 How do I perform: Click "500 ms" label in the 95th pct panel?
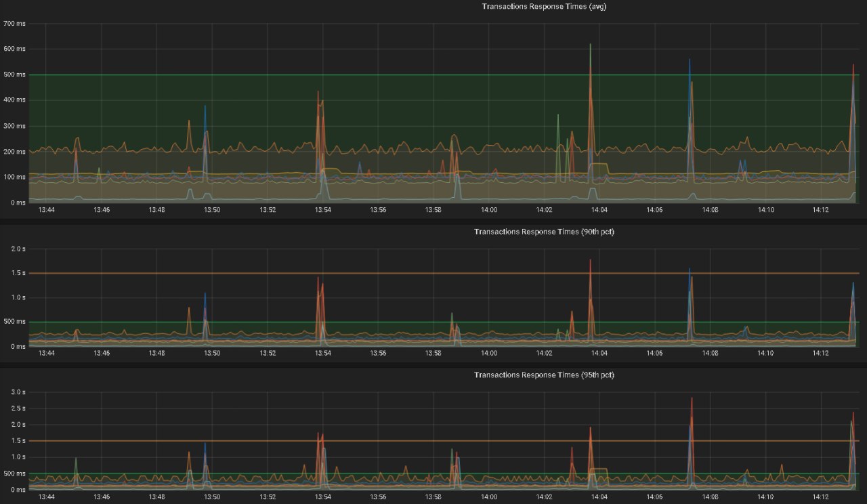click(x=14, y=474)
